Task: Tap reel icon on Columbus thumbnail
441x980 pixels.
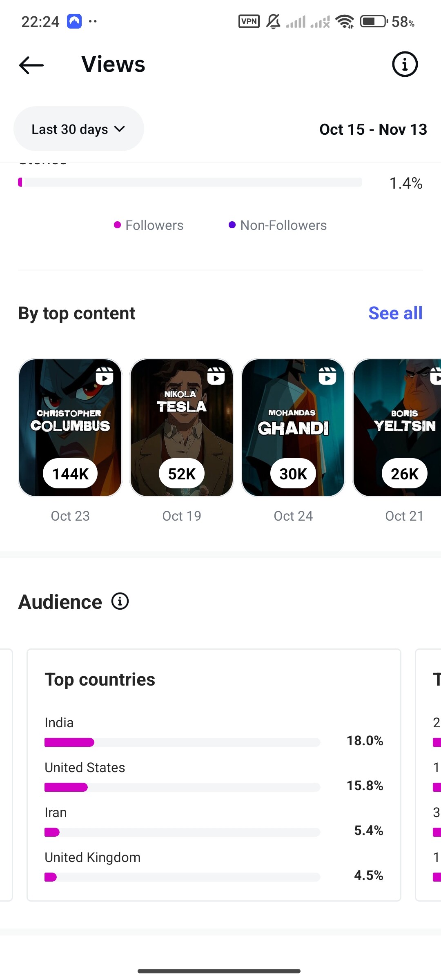Action: click(x=105, y=376)
